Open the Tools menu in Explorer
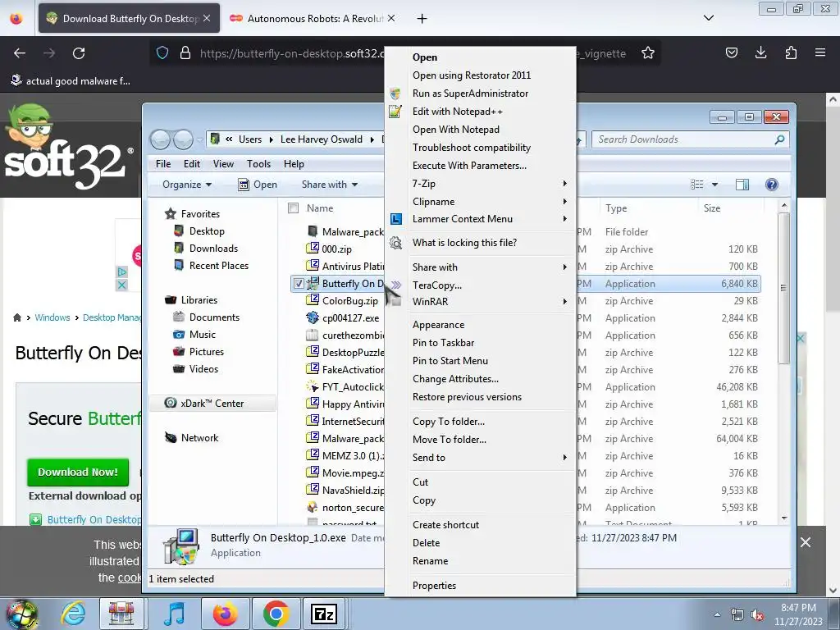Image resolution: width=840 pixels, height=630 pixels. [258, 164]
